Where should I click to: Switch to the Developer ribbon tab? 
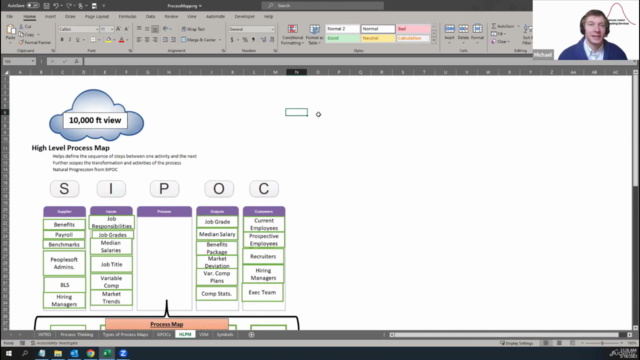click(244, 17)
